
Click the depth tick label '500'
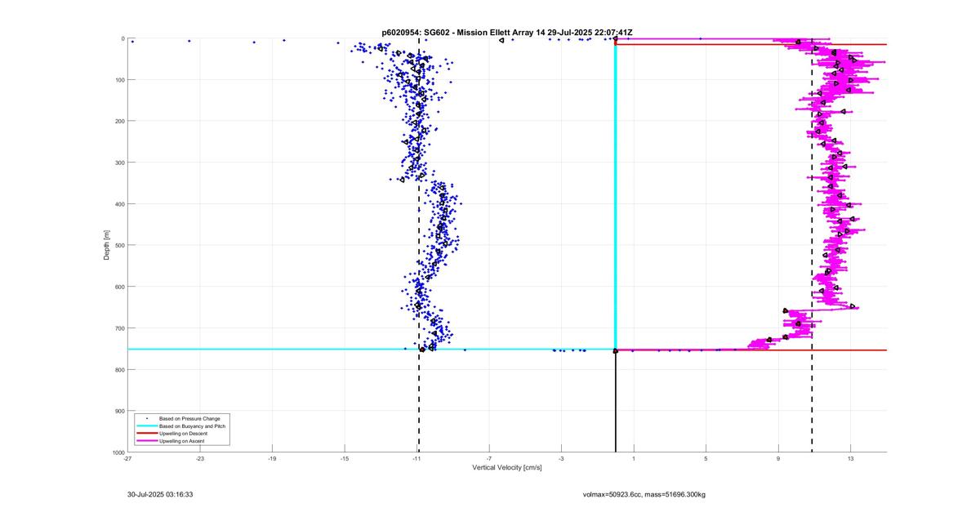[118, 245]
